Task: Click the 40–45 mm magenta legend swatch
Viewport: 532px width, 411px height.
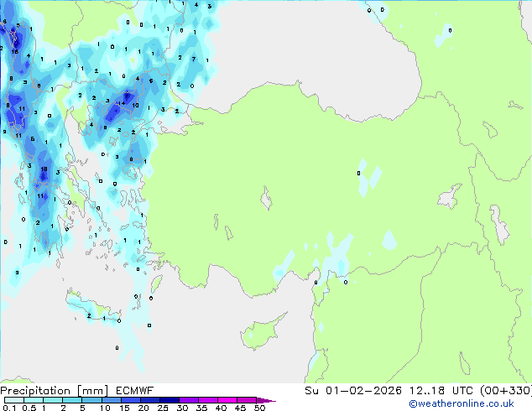Action: [x=227, y=400]
